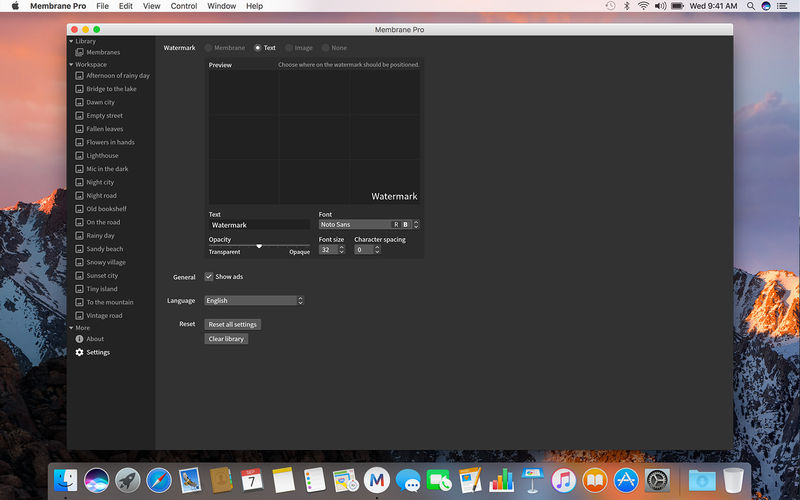This screenshot has width=800, height=500.
Task: Open Launchpad rocket icon in dock
Action: point(128,480)
